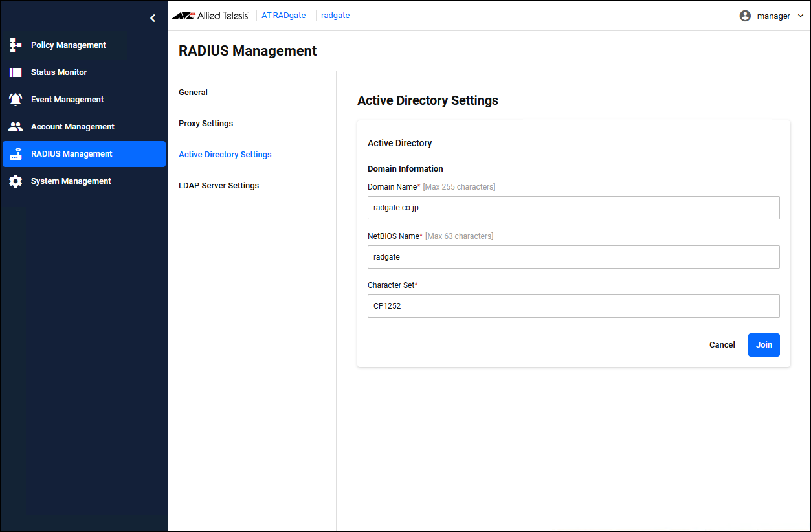
Task: Open the Character Set field CP1252
Action: tap(573, 306)
